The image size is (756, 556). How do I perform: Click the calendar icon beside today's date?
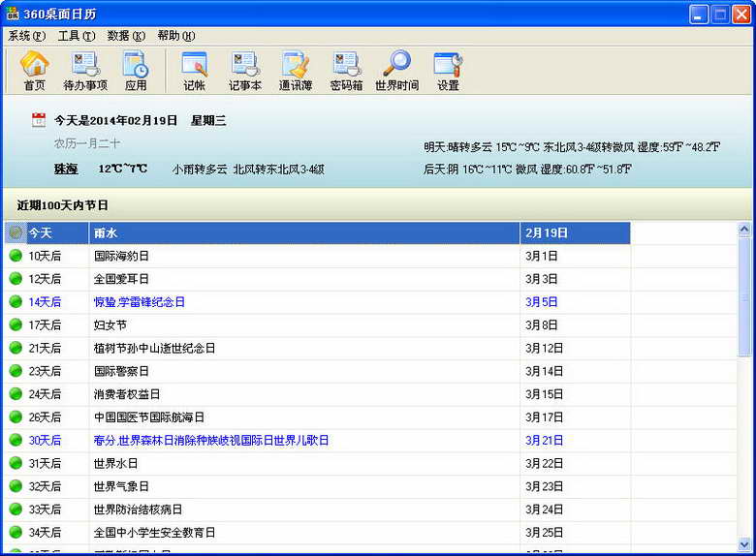(39, 120)
